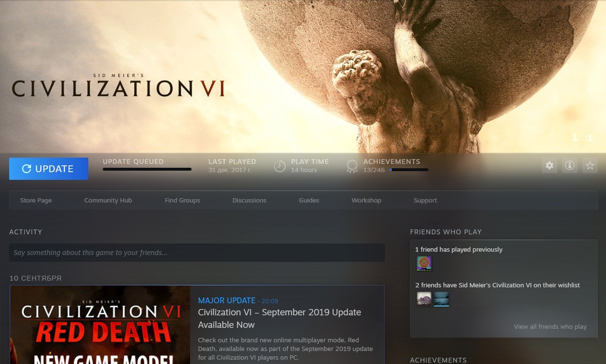Screen dimensions: 606x364
Task: Click the first wishlist friend's avatar
Action: 424,299
